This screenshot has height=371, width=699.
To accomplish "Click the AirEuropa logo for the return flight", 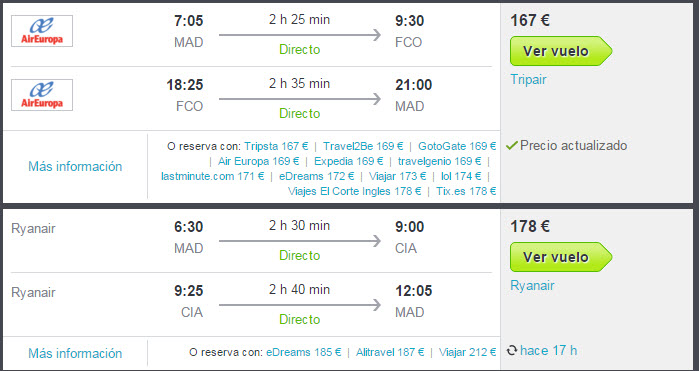I will 42,95.
